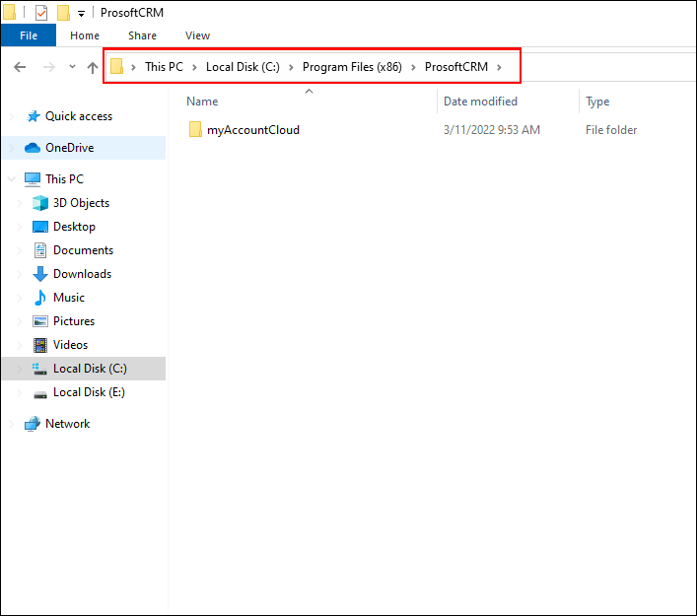The width and height of the screenshot is (697, 616).
Task: Select the myAccountCloud folder name
Action: click(253, 130)
